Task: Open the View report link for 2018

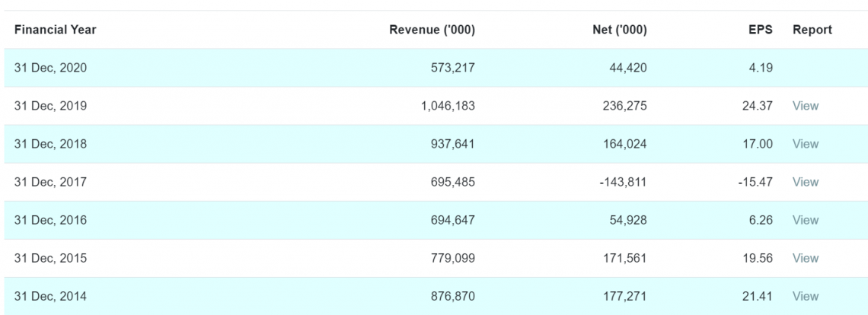Action: pos(805,144)
